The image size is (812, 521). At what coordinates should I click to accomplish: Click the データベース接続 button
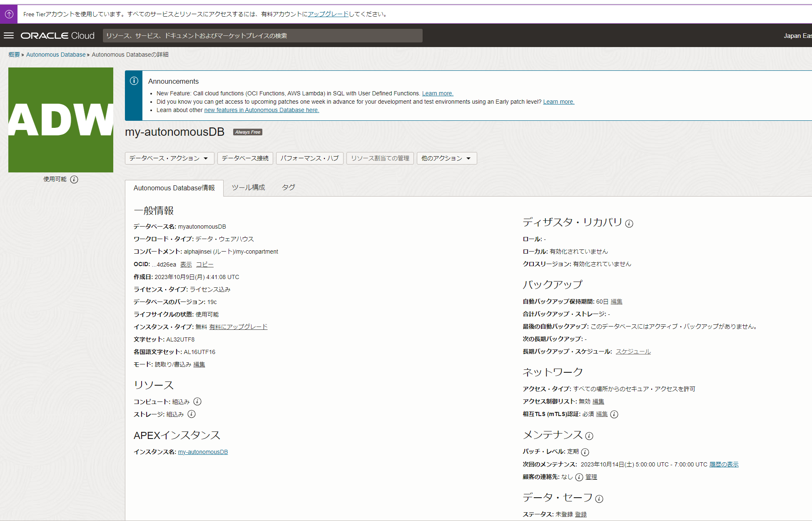pyautogui.click(x=245, y=158)
